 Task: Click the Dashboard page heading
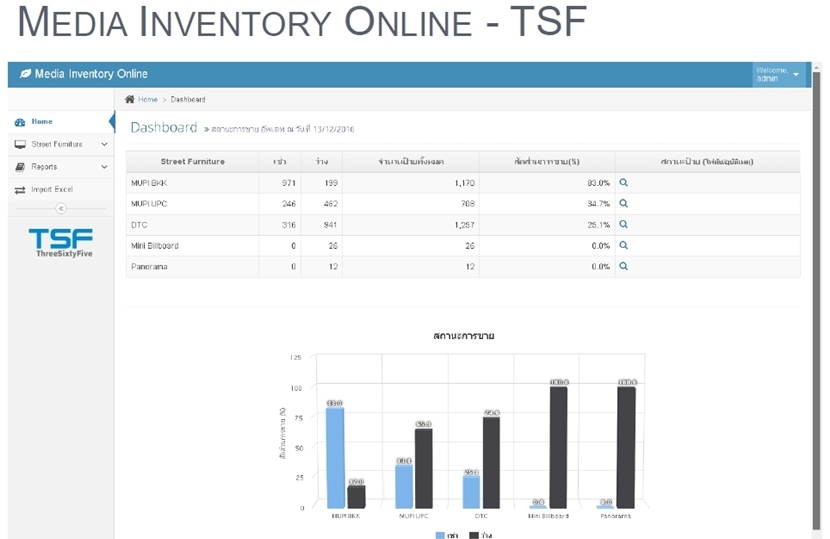click(x=164, y=128)
